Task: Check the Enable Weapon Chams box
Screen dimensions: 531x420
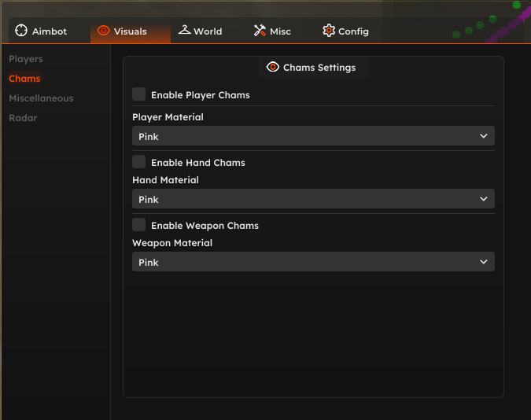Action: [x=138, y=225]
